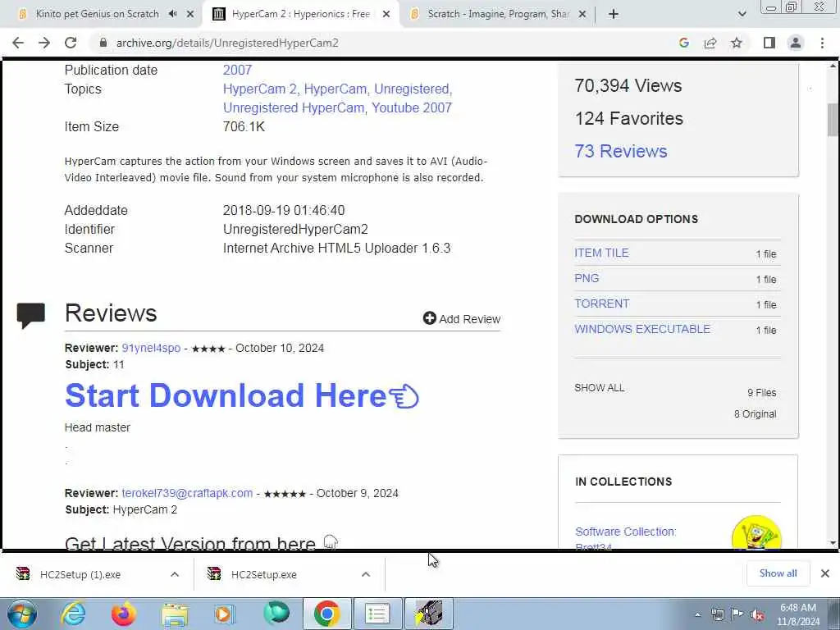Mute the Kinito pet Genius tab audio
This screenshot has width=840, height=630.
pyautogui.click(x=172, y=14)
